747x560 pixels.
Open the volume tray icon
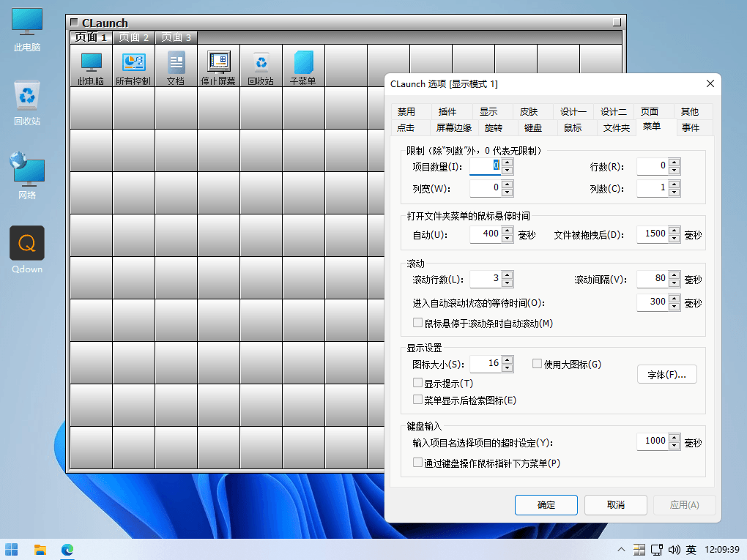click(x=674, y=550)
